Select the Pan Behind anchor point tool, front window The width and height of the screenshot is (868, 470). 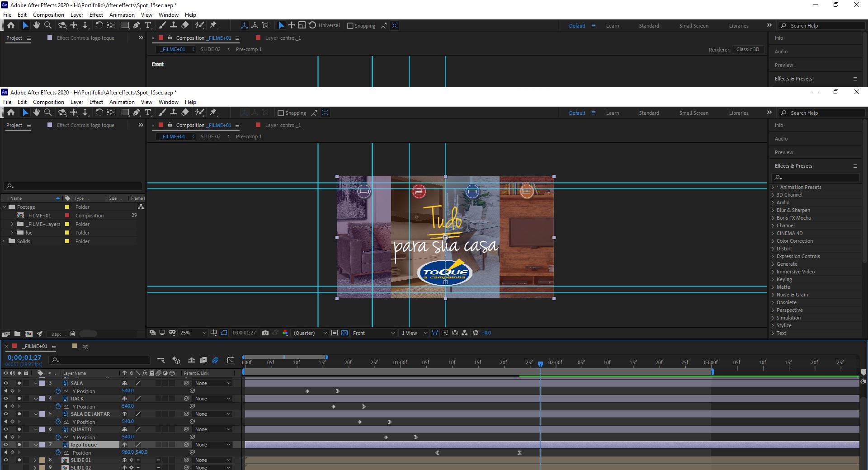coord(111,113)
